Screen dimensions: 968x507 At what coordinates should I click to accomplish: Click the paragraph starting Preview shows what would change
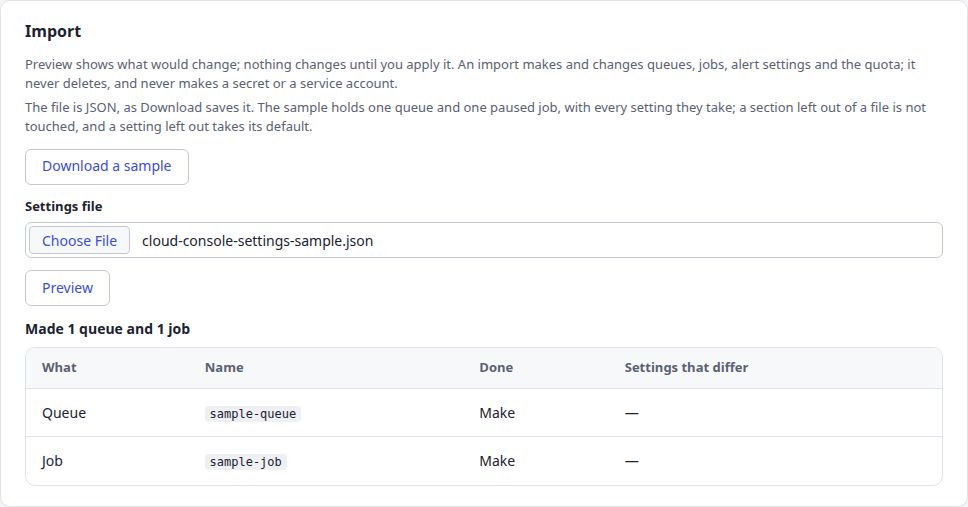pyautogui.click(x=470, y=73)
